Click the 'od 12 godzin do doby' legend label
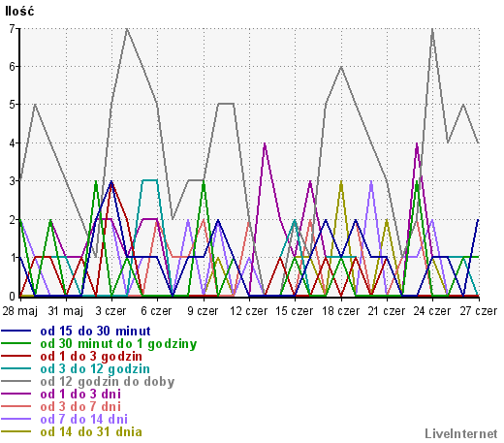 coord(108,381)
